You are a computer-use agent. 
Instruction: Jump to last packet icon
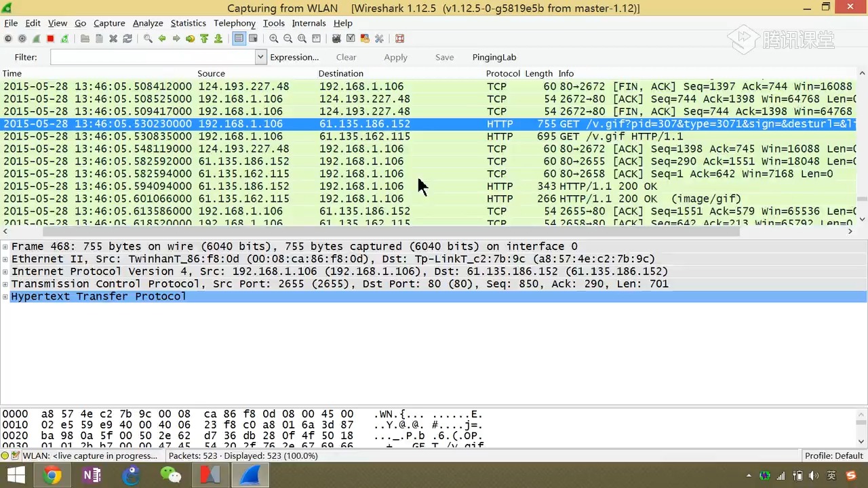[x=218, y=39]
